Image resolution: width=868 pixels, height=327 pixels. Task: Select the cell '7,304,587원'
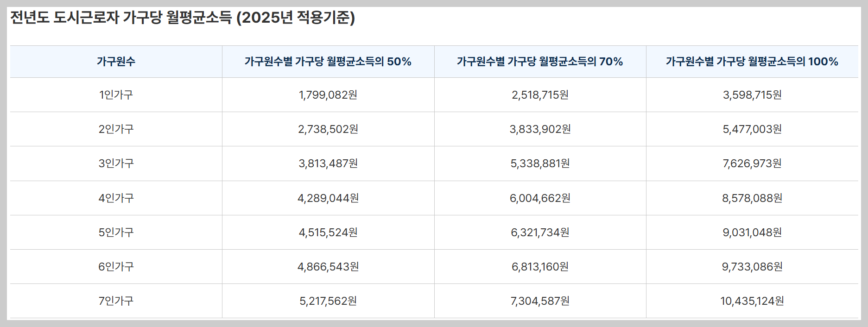540,301
